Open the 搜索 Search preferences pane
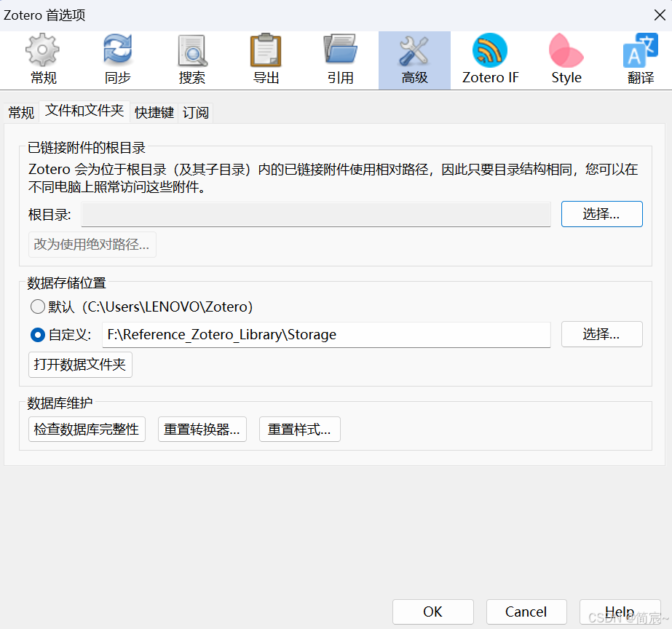The width and height of the screenshot is (672, 629). pos(191,60)
